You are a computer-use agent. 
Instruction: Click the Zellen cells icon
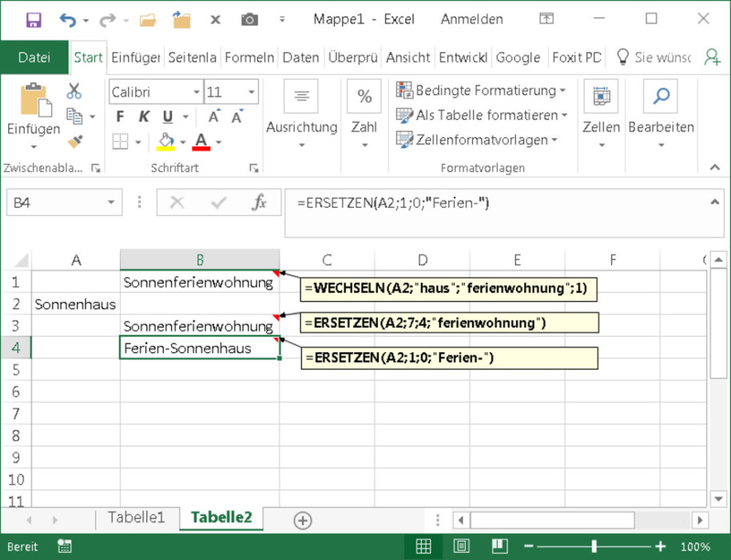click(601, 96)
